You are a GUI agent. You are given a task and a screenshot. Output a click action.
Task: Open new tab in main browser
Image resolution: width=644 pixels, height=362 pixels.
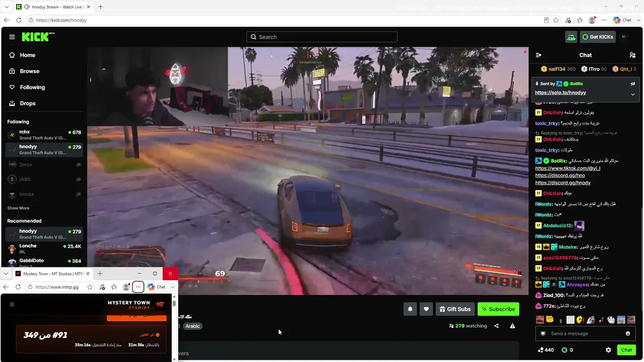click(x=101, y=7)
